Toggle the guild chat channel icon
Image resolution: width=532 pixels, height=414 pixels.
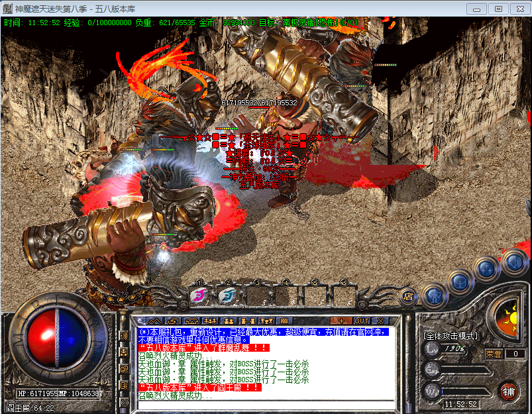[x=124, y=369]
